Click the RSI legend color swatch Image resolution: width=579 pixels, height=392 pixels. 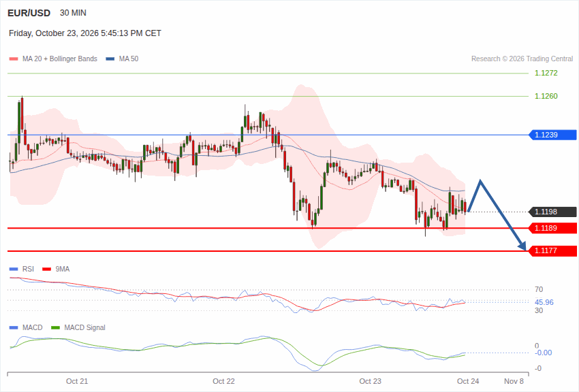coord(14,269)
